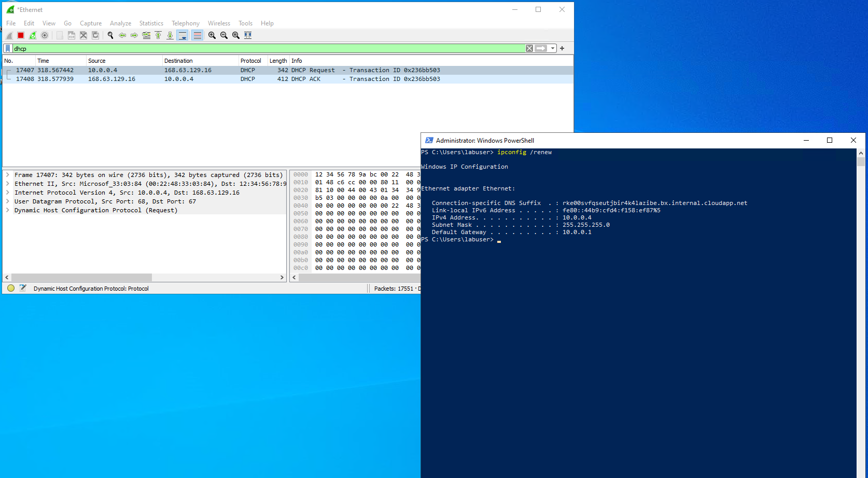Image resolution: width=868 pixels, height=478 pixels.
Task: Open capture options with the gear icon
Action: tap(45, 35)
